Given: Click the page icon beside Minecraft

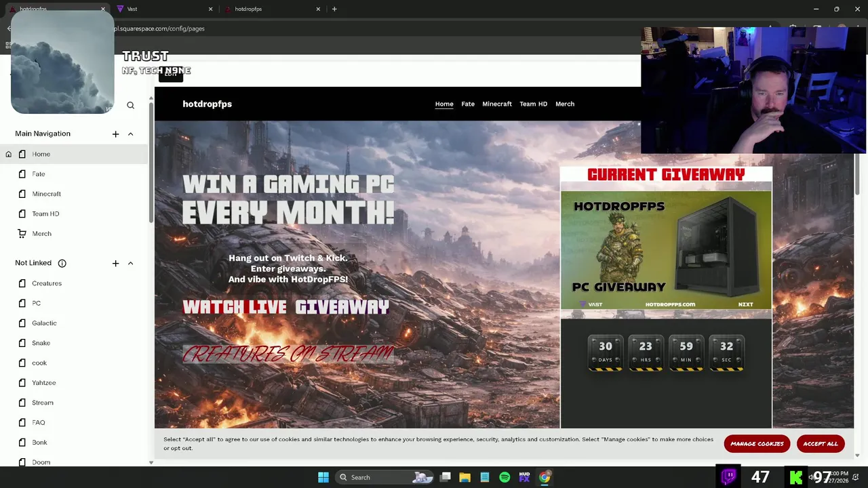Looking at the screenshot, I should (22, 194).
